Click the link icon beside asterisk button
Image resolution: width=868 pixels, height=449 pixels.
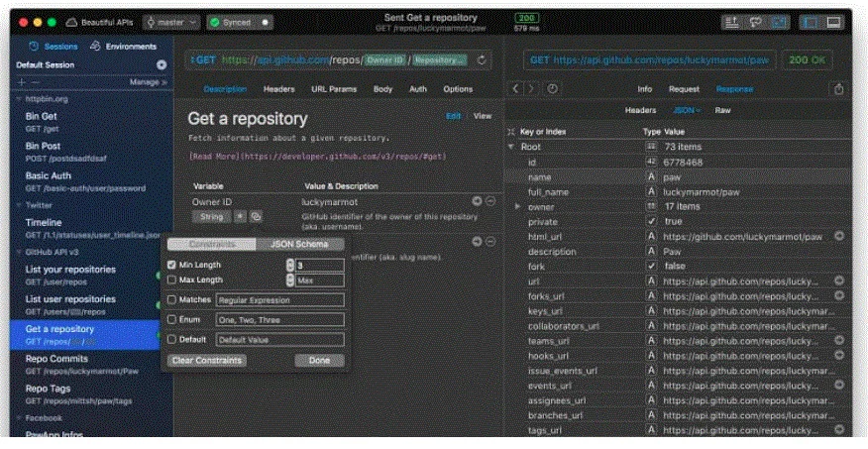coord(256,217)
